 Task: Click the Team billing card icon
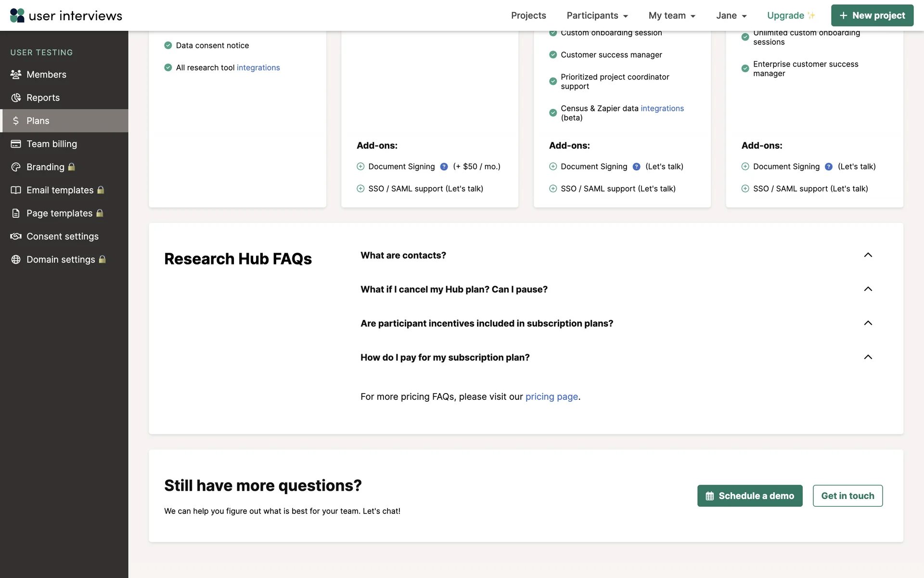[x=16, y=144]
